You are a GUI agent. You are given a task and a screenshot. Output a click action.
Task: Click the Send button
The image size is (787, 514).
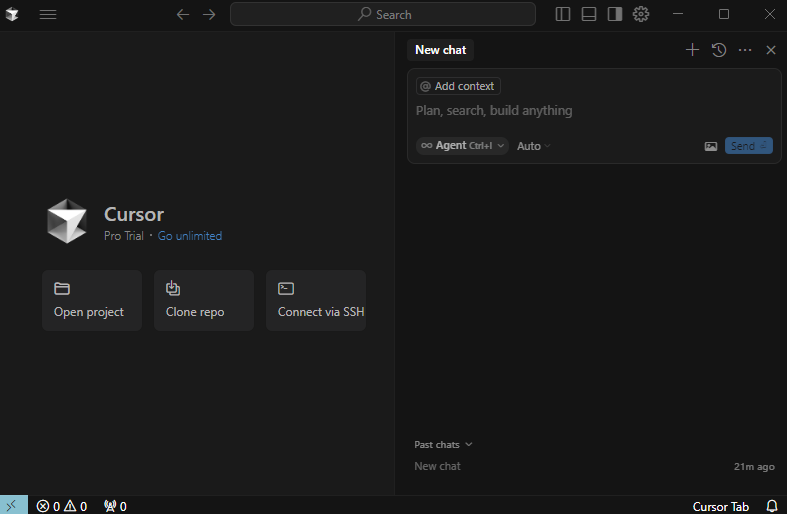click(748, 146)
